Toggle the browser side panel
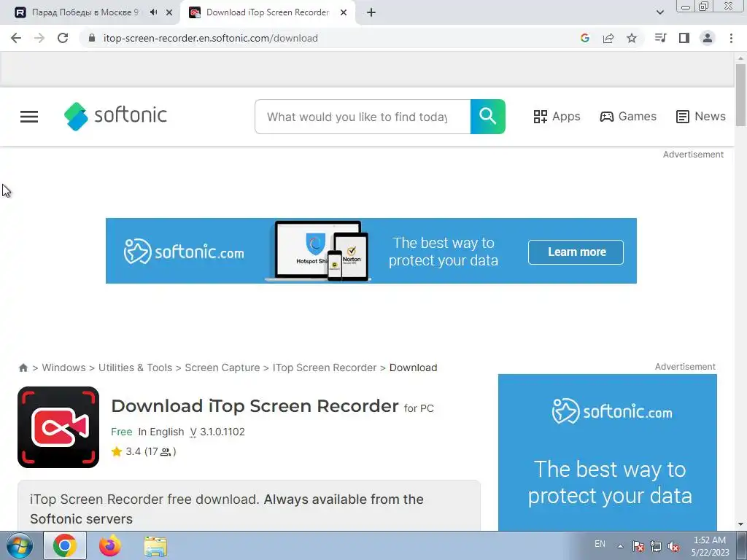The width and height of the screenshot is (747, 560). [684, 38]
